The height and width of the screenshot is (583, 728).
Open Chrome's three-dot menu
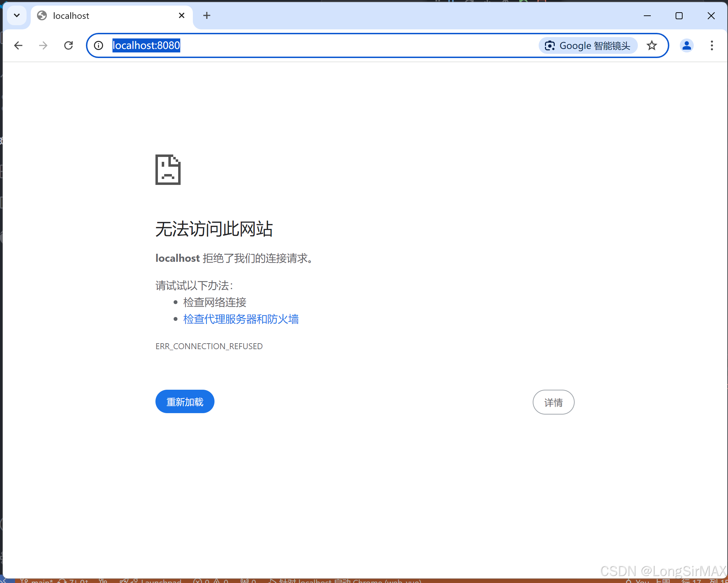[712, 45]
